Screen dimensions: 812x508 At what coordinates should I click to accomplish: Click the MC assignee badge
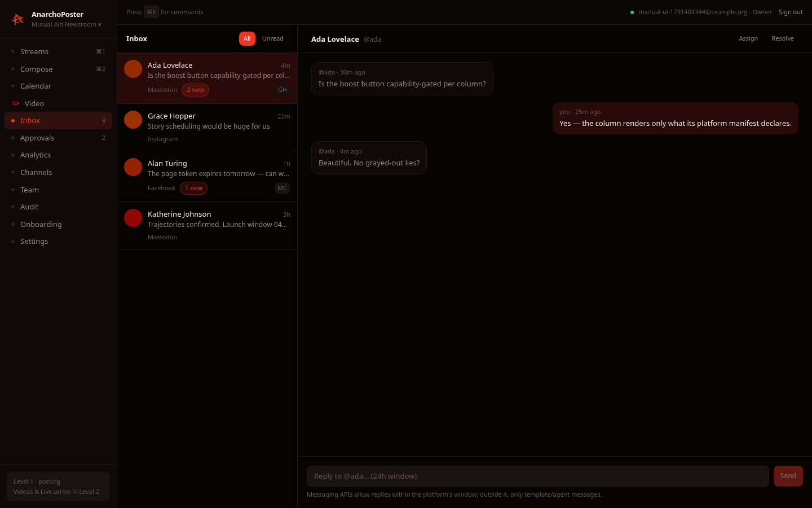pyautogui.click(x=283, y=188)
